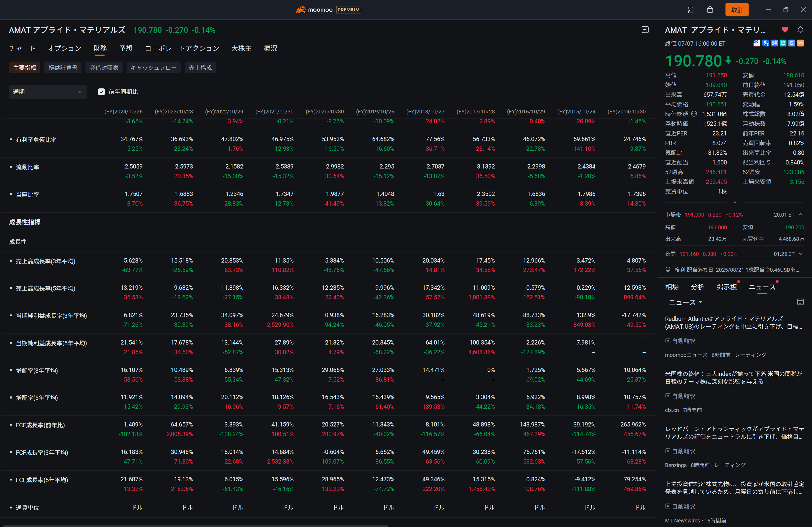
Task: Open the レッドバーン・アトランティック news article
Action: click(734, 433)
